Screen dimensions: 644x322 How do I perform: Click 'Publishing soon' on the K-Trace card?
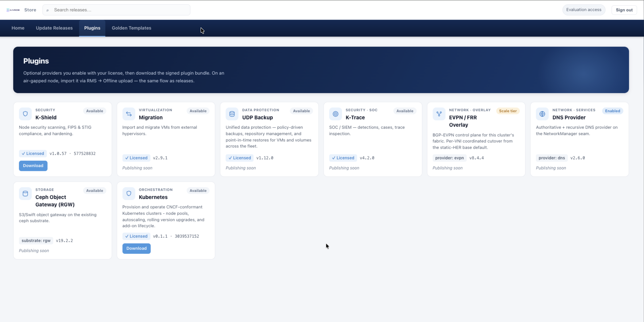point(344,168)
